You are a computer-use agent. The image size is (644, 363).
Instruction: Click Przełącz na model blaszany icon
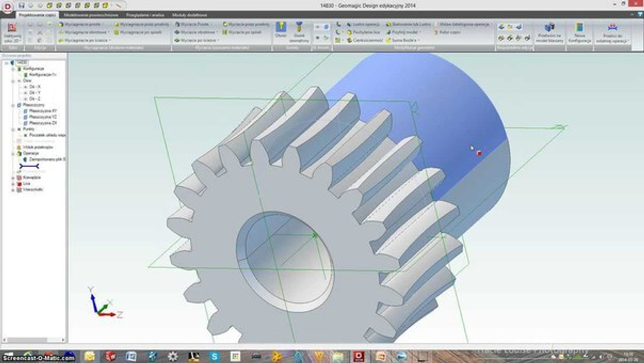coord(549,31)
